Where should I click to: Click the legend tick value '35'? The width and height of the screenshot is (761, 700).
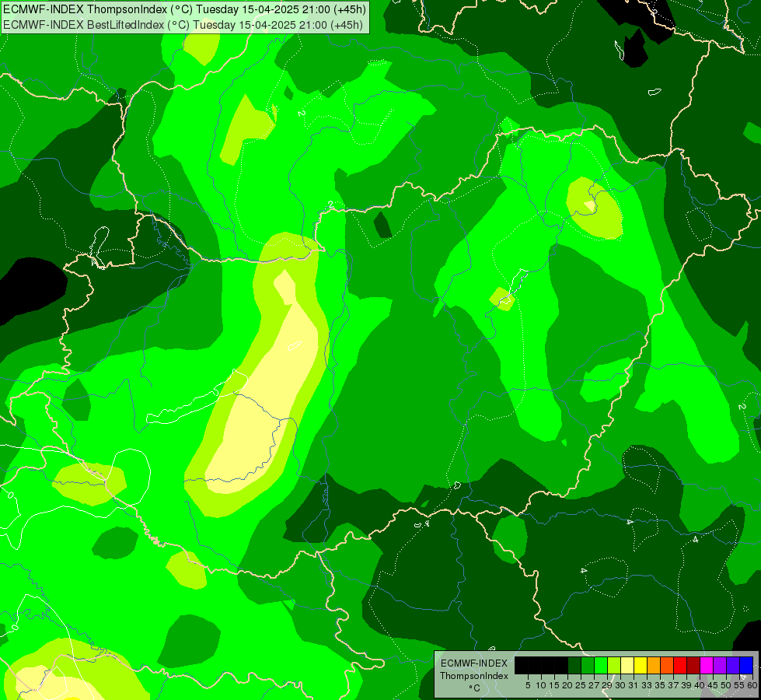pos(660,685)
